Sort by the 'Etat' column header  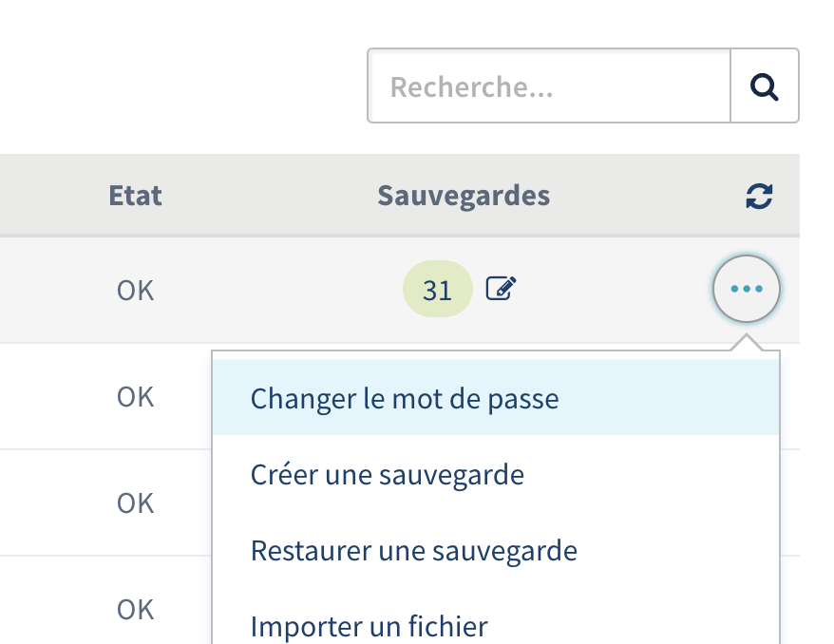click(136, 197)
